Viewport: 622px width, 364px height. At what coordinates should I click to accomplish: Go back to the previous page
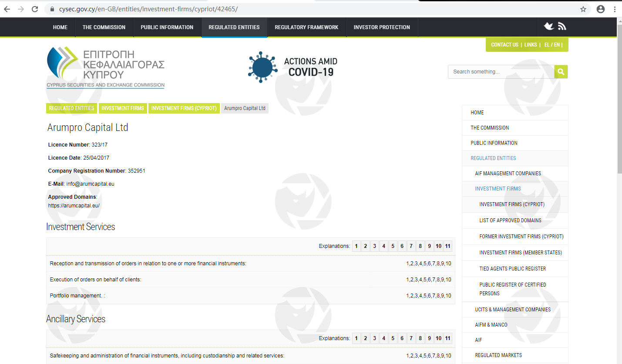(x=7, y=9)
